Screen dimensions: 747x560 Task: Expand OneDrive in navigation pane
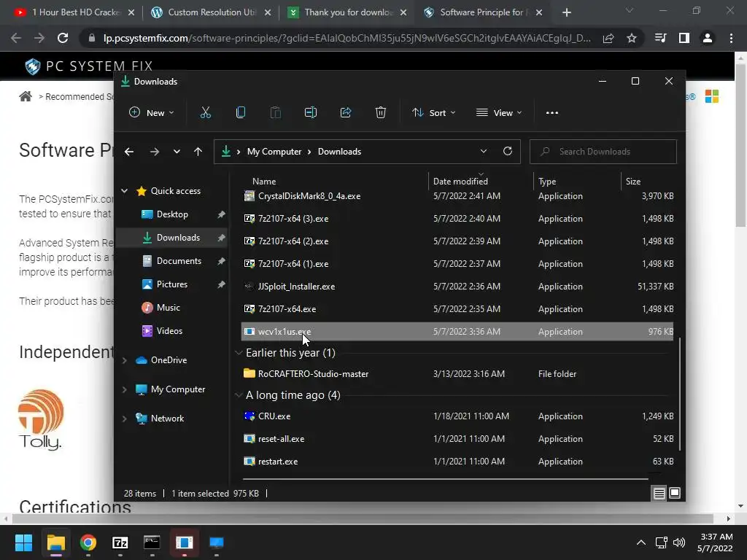coord(124,360)
